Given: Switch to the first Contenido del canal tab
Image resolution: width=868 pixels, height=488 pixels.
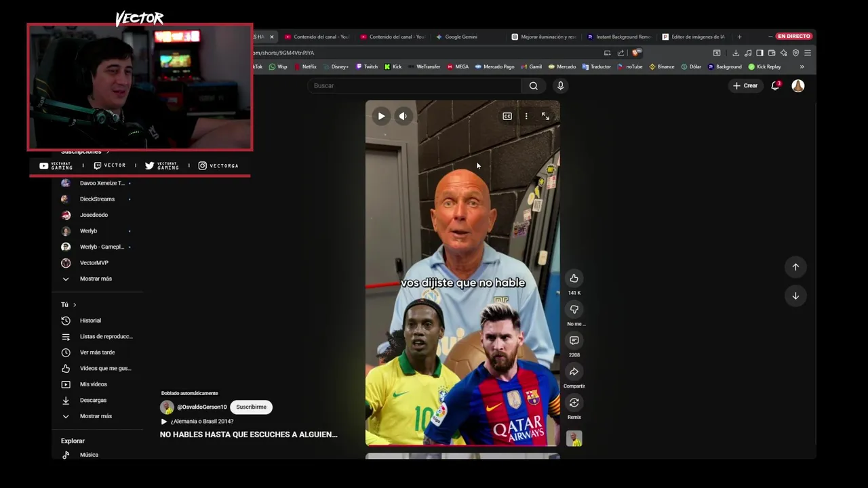Looking at the screenshot, I should click(317, 37).
